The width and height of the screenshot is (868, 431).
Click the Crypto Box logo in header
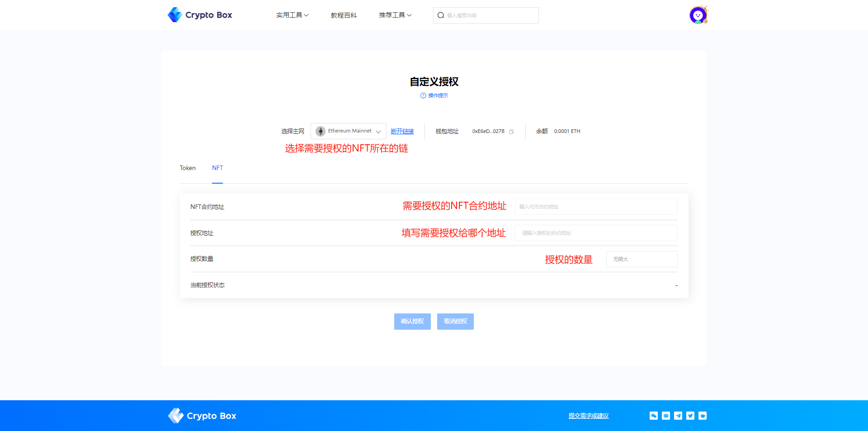coord(200,15)
